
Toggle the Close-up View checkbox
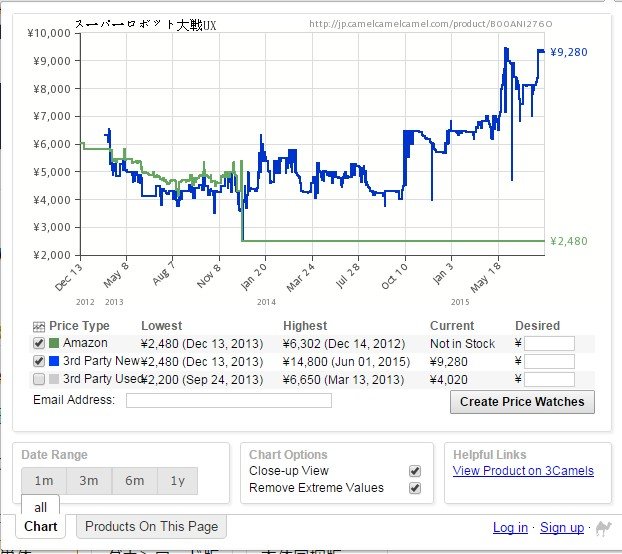pos(414,471)
